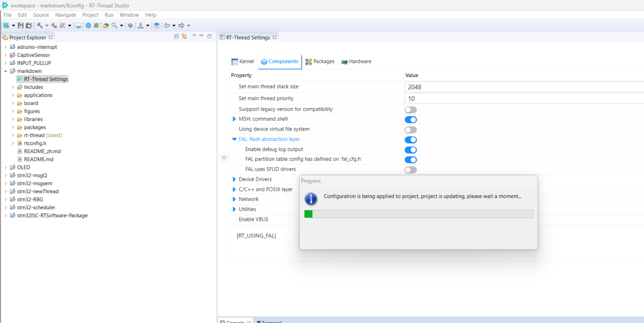Click the Build hammer icon

pos(40,26)
